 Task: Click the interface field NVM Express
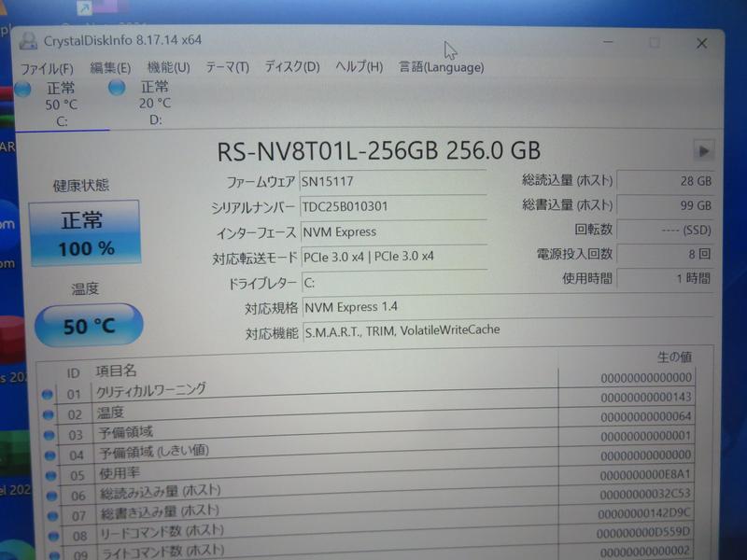point(393,232)
